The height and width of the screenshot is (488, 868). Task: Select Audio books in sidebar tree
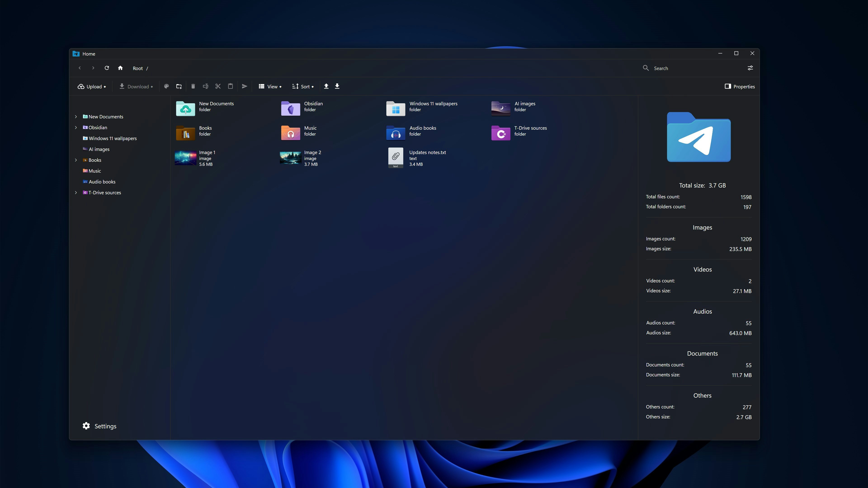(x=102, y=182)
